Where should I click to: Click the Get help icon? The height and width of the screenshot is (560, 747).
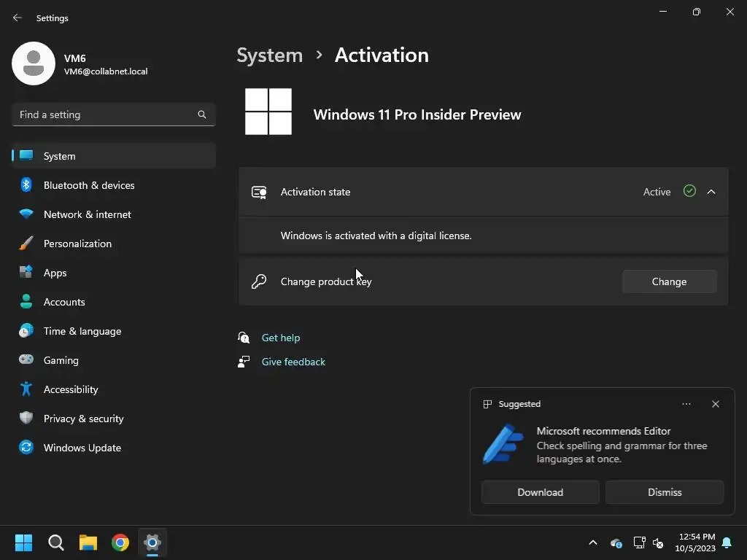pyautogui.click(x=244, y=338)
